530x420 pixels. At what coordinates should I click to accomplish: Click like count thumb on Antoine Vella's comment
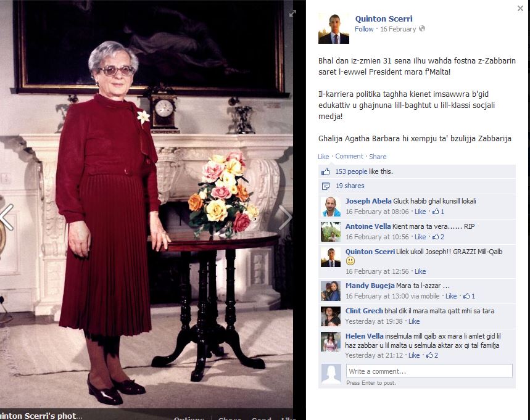[x=436, y=237]
